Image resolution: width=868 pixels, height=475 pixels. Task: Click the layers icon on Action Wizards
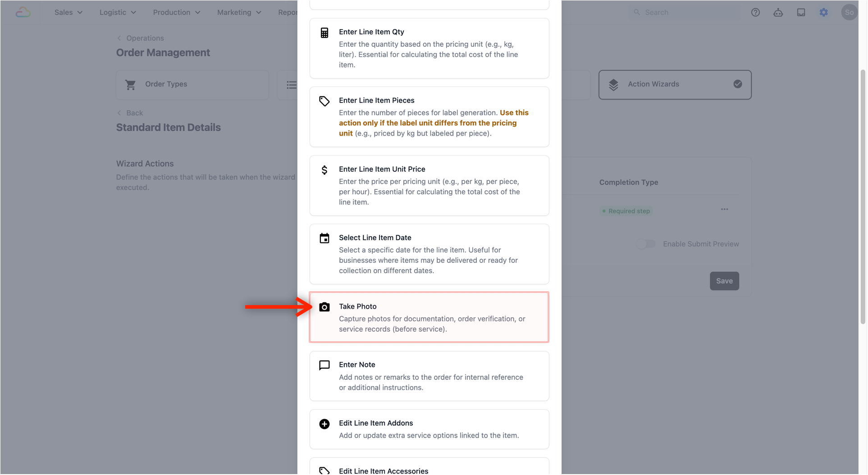click(613, 85)
